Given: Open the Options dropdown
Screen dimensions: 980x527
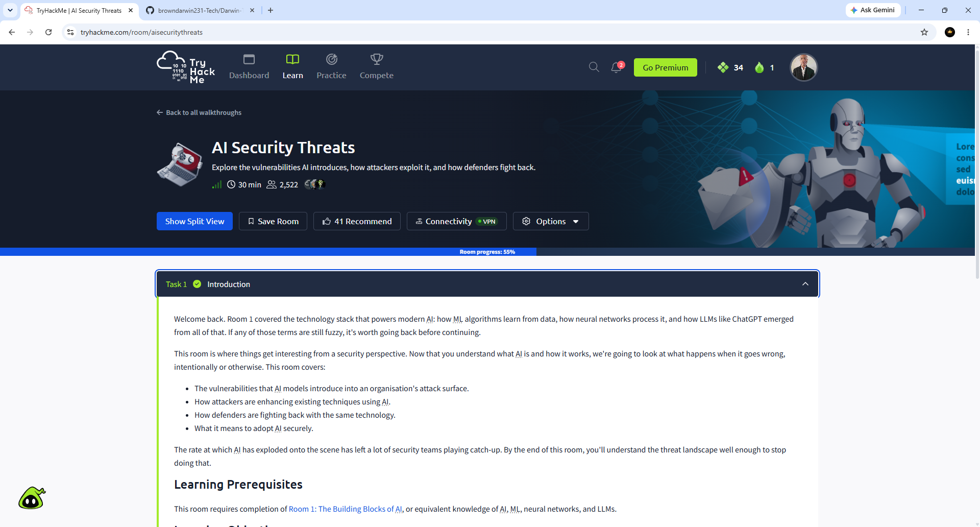Looking at the screenshot, I should [x=551, y=221].
